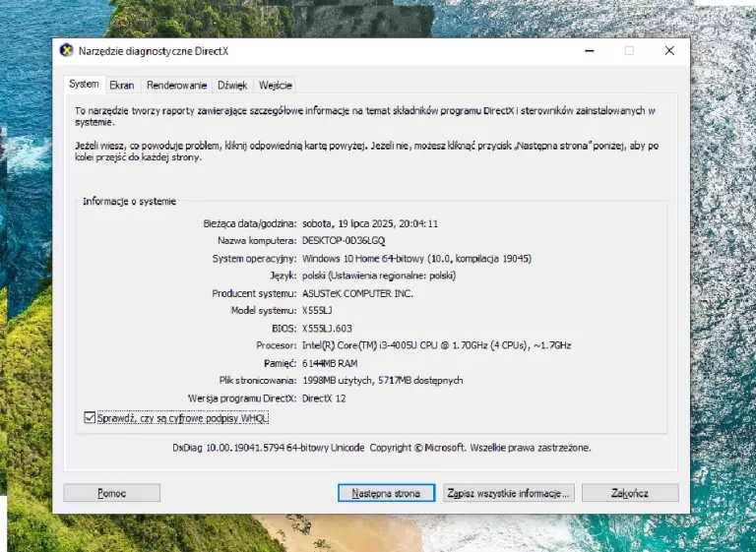Close the DirectX diagnostic window
Screen dimensions: 756x552
[669, 50]
